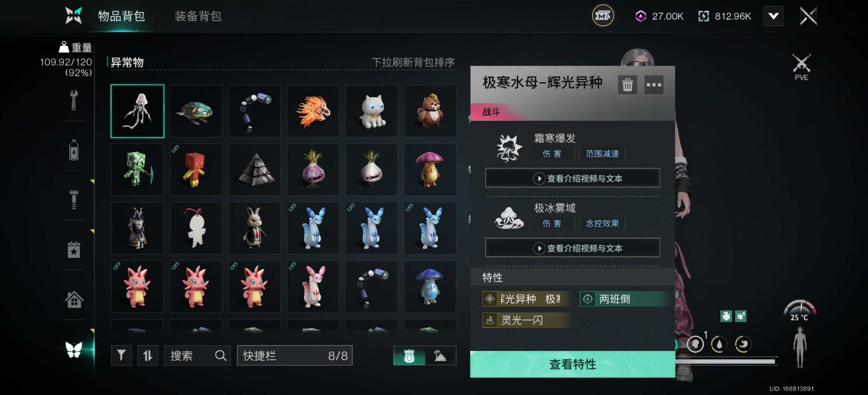Click the 搜索 search field
868x395 pixels.
point(197,355)
